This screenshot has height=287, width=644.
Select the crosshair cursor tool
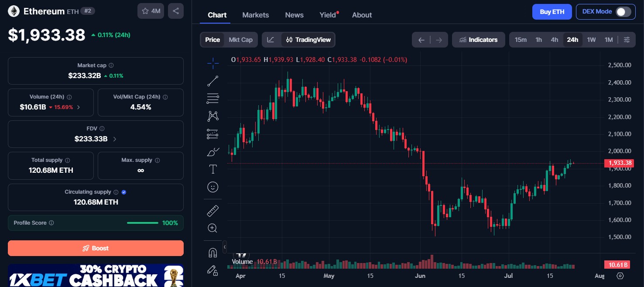tap(213, 63)
